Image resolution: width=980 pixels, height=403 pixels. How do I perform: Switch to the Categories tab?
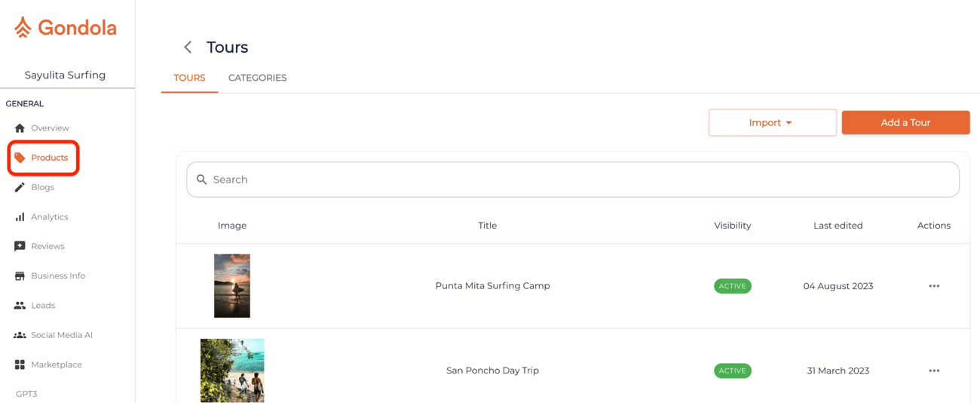coord(257,78)
